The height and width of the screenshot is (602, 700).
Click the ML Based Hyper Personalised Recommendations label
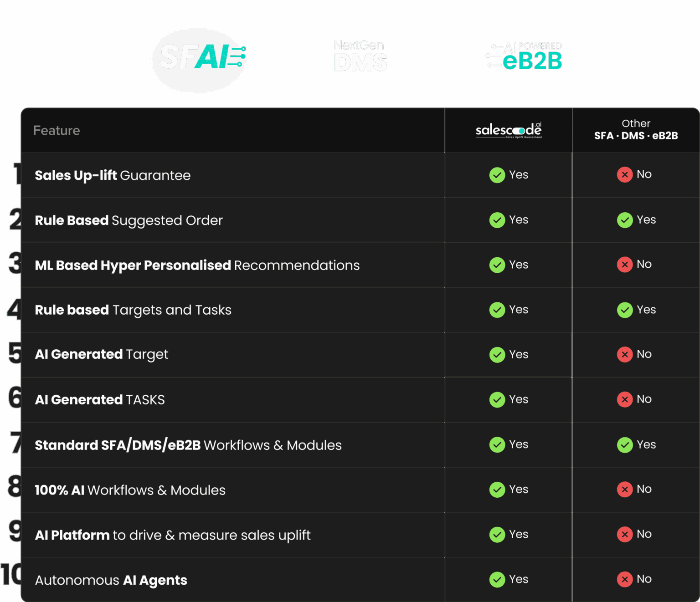[x=197, y=265]
